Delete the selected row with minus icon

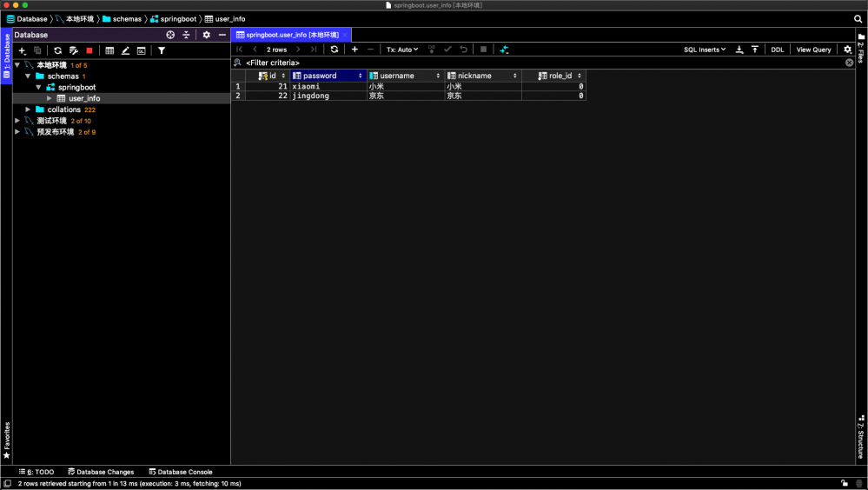pos(370,50)
